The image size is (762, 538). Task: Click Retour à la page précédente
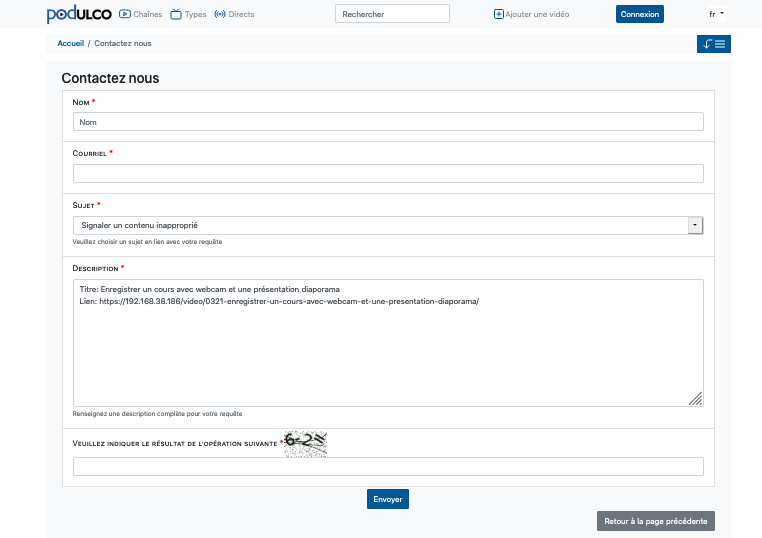[x=656, y=521]
